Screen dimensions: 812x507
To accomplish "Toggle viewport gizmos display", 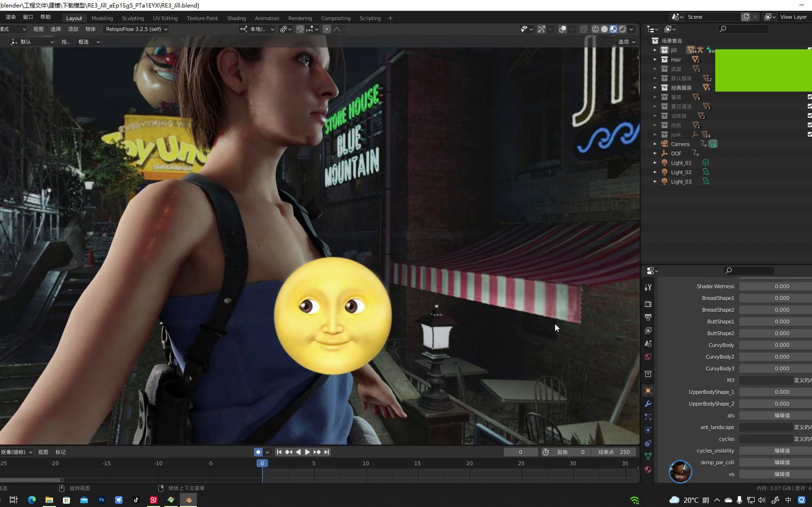I will point(541,29).
